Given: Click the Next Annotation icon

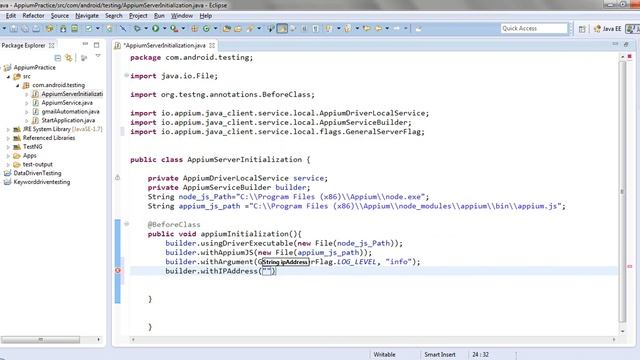Looking at the screenshot, I should (x=329, y=29).
